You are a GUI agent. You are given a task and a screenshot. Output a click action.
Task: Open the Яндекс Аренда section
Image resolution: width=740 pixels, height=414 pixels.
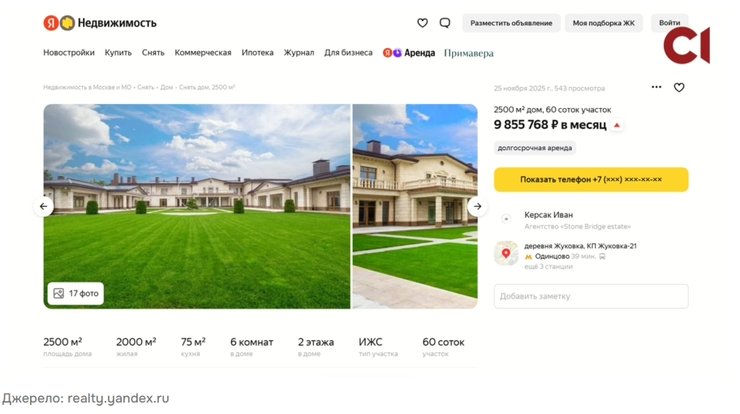409,53
